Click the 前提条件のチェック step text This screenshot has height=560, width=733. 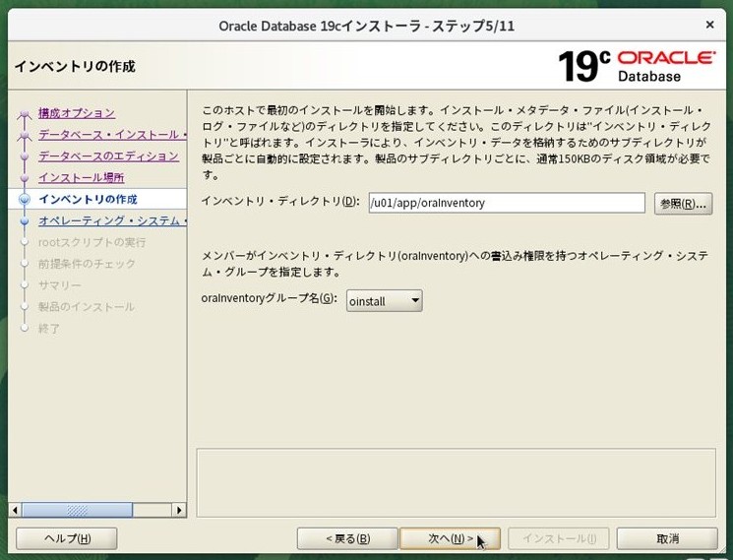click(87, 264)
